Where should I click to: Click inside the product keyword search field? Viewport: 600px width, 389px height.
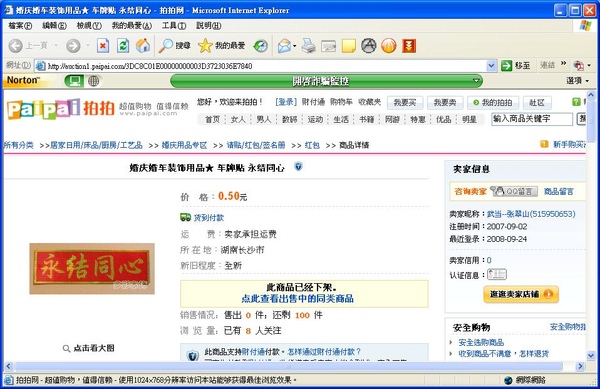pos(532,119)
